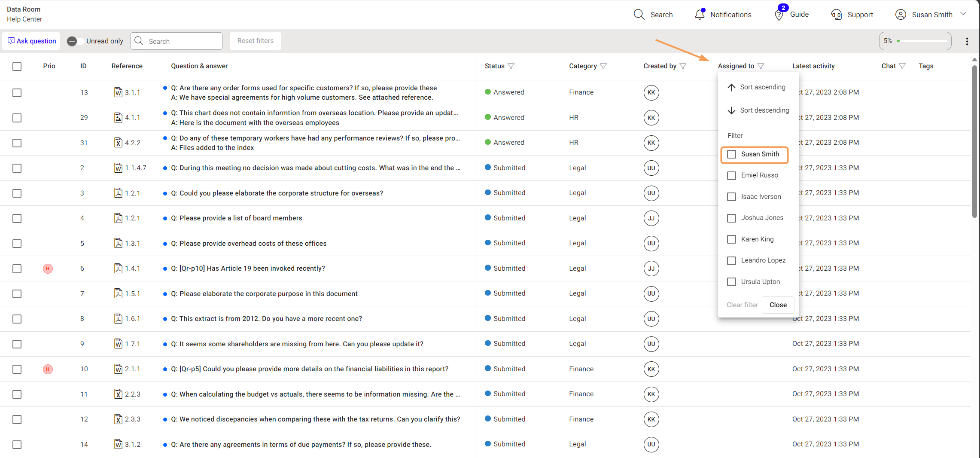Click UU creator avatar on row 2

click(651, 168)
